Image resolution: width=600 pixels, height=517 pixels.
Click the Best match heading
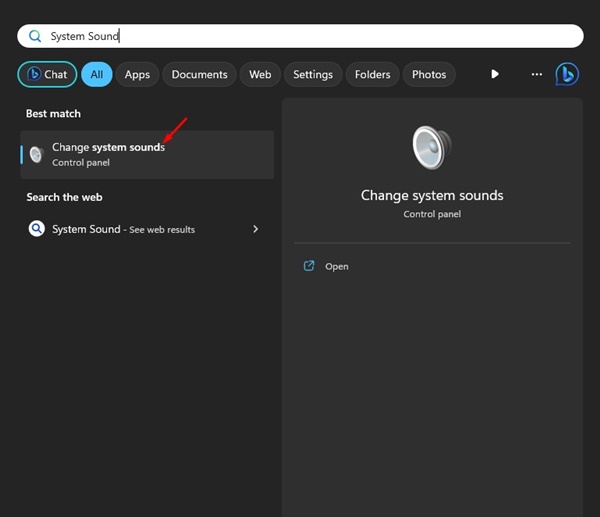coord(53,114)
